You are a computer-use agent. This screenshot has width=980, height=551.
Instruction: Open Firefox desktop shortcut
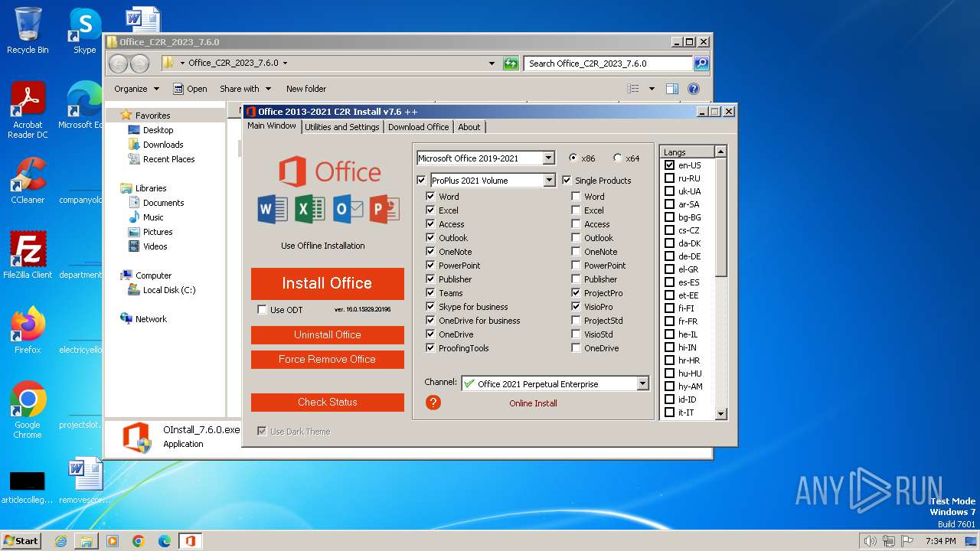point(28,331)
